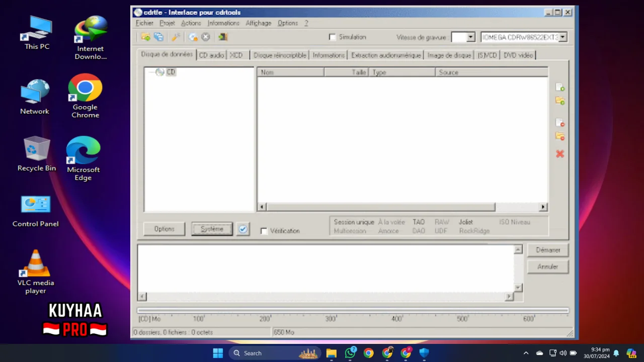644x362 pixels.
Task: Open the Windows Start menu
Action: click(218, 353)
